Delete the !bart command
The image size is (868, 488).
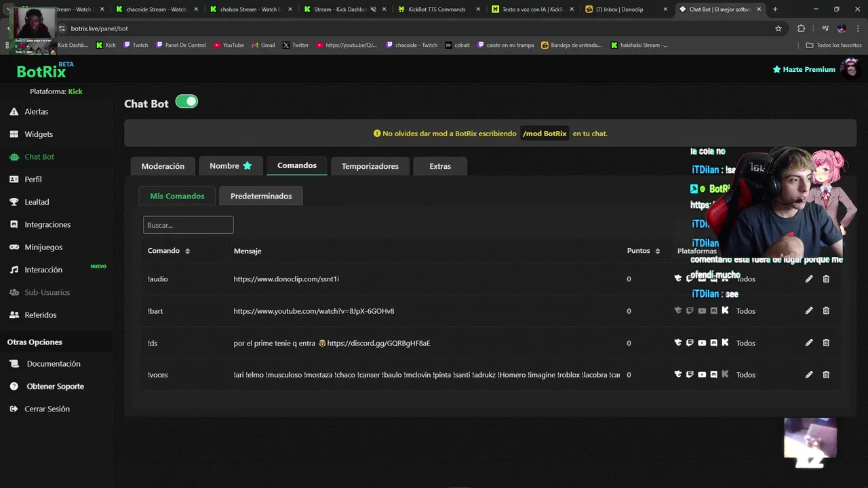coord(826,310)
